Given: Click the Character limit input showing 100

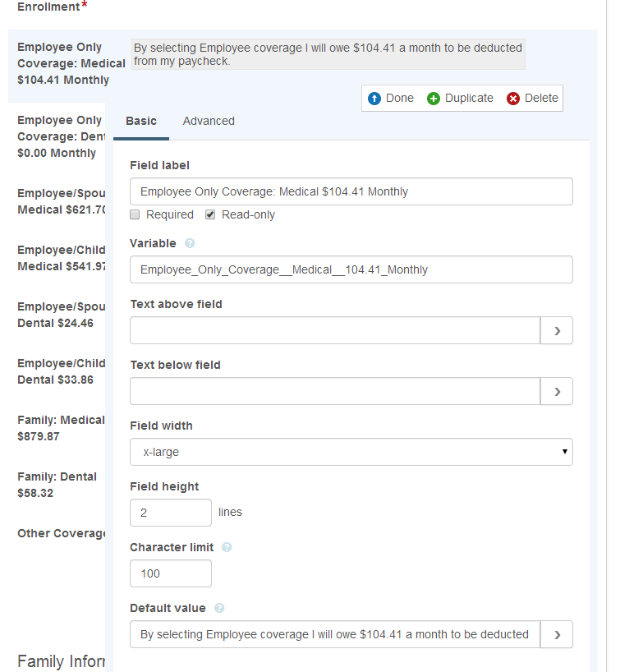Looking at the screenshot, I should pyautogui.click(x=170, y=573).
